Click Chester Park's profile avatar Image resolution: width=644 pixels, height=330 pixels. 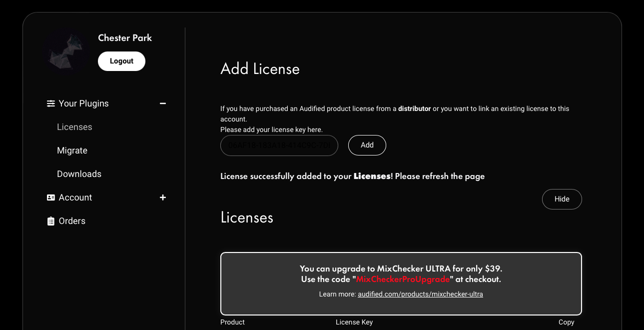(67, 52)
